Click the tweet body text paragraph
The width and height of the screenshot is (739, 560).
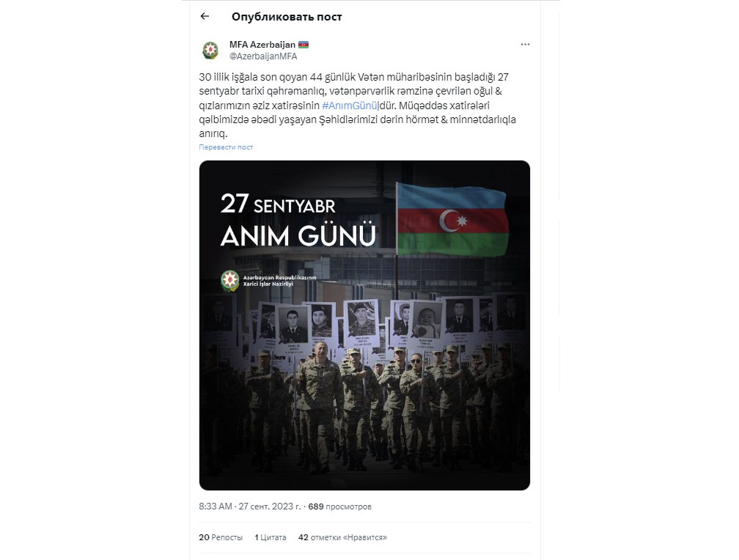click(x=359, y=105)
